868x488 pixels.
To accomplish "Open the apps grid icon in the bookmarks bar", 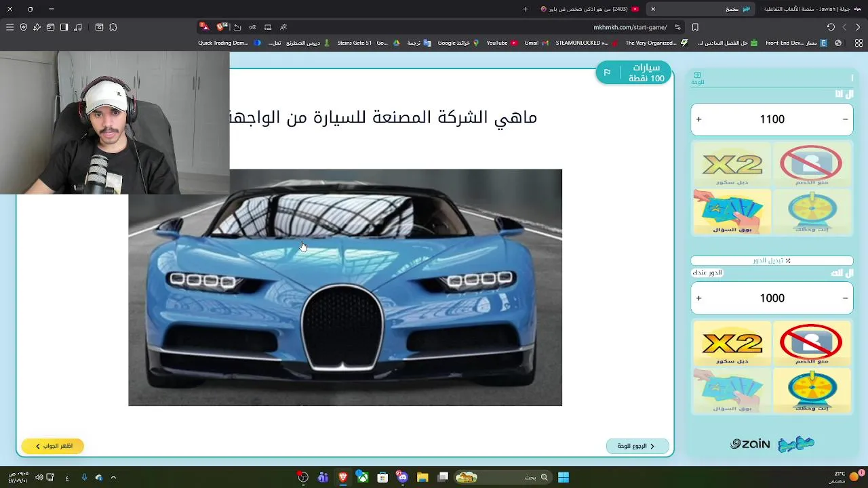I will point(859,43).
